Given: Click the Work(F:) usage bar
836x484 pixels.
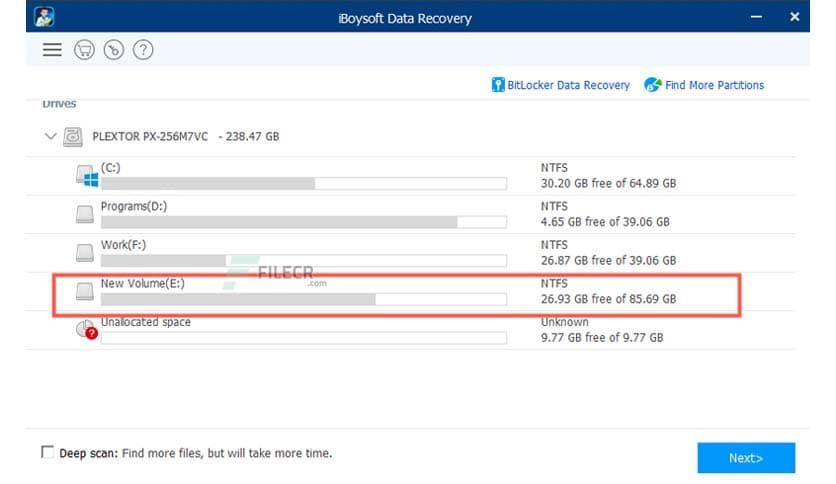Looking at the screenshot, I should click(x=303, y=261).
